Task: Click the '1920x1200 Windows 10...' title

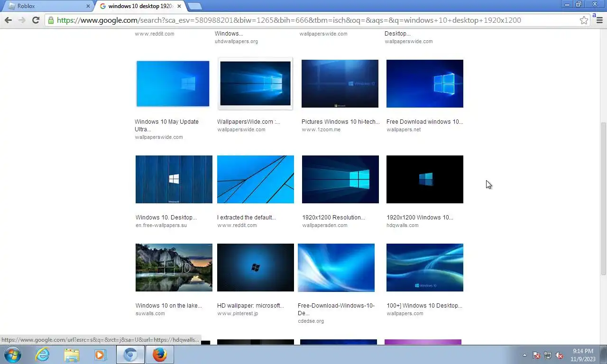Action: tap(420, 218)
